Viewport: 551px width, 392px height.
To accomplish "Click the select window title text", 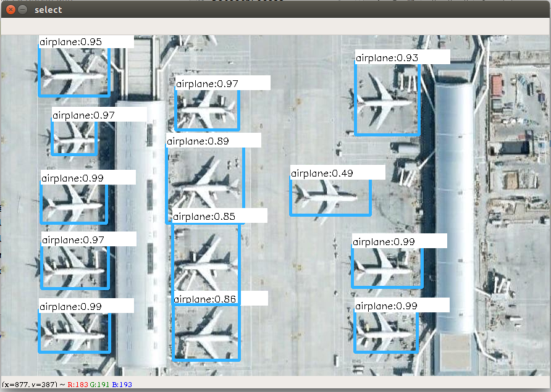I will [48, 9].
